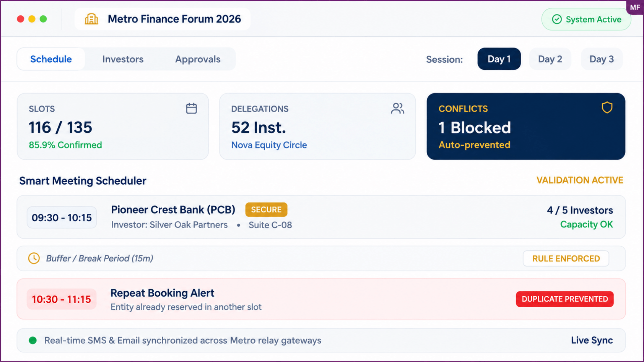
Task: Click the Metro Finance Forum 2026 title
Action: 174,19
